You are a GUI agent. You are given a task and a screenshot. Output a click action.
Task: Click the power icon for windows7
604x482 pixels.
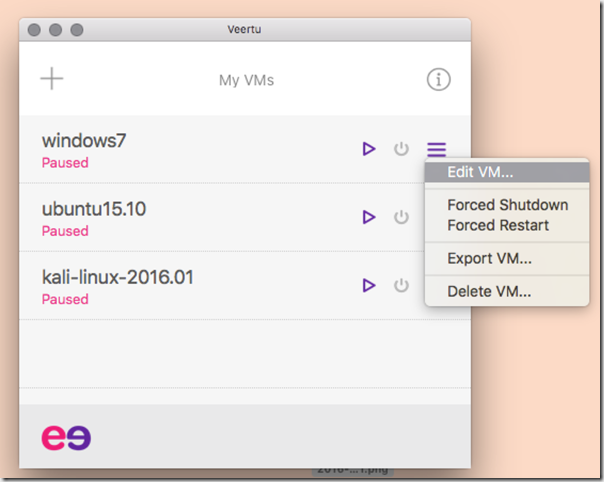[x=401, y=149]
